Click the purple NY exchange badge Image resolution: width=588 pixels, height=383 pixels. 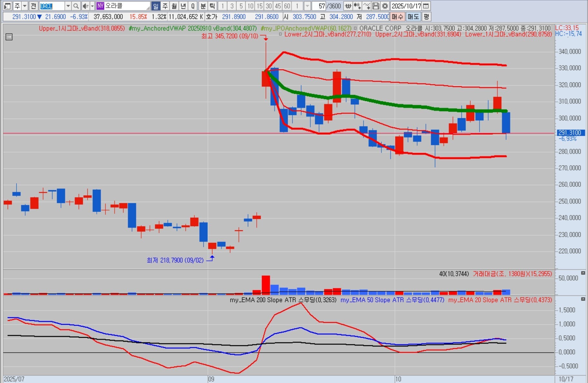coord(100,6)
